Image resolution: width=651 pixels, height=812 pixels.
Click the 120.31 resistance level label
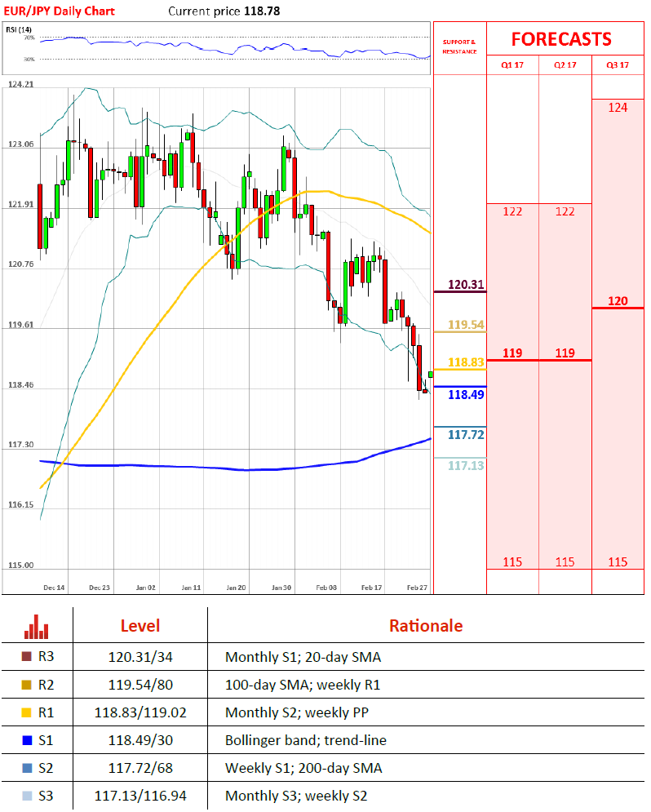point(466,284)
